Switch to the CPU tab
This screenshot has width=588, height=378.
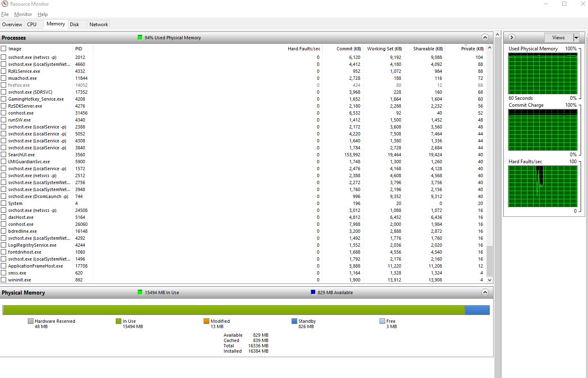coord(32,25)
